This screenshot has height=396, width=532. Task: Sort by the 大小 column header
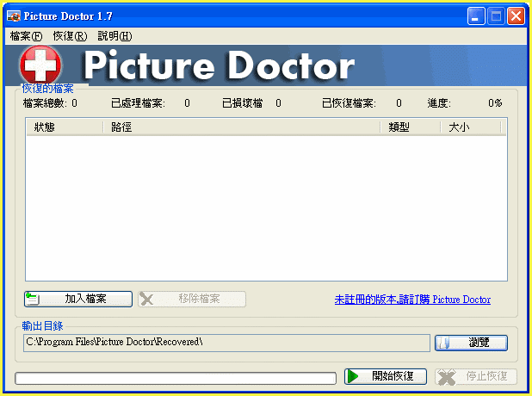tap(470, 127)
